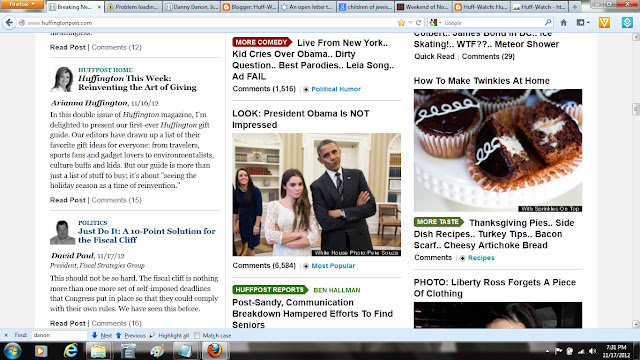Viewport: 640px width, 360px height.
Task: Open the Windows Start button
Action: (12, 351)
